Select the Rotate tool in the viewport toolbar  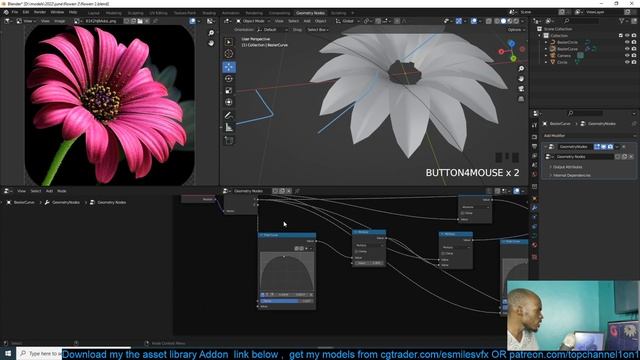[x=229, y=78]
